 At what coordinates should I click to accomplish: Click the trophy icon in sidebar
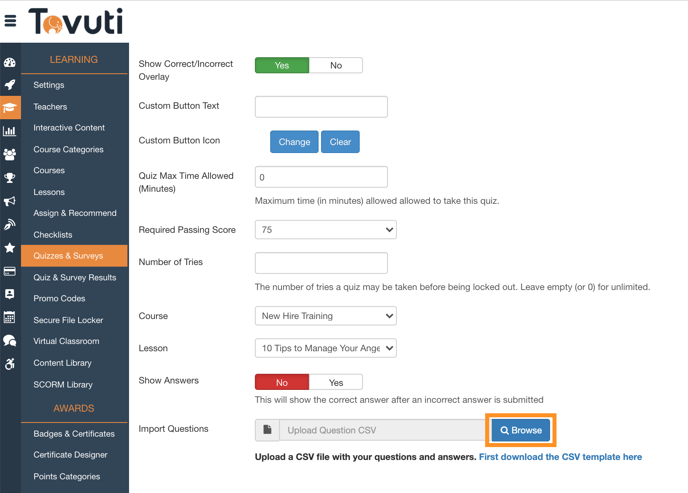(10, 178)
